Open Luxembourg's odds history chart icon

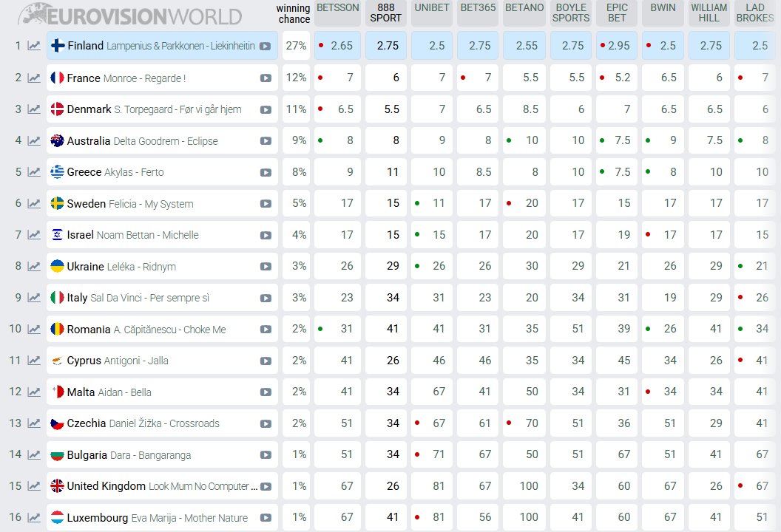click(x=34, y=517)
